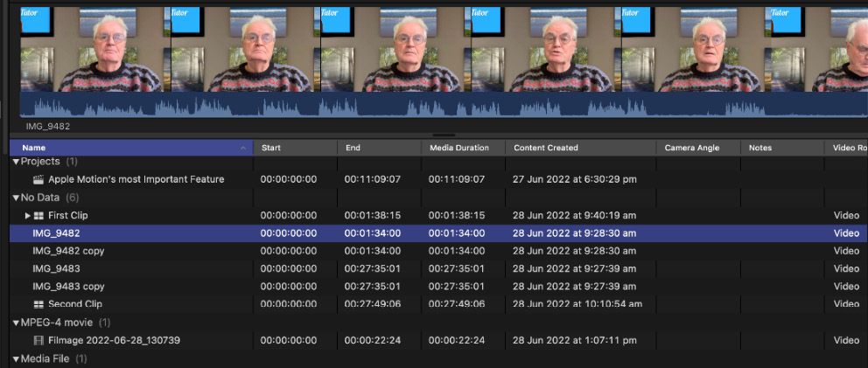Viewport: 868px width, 368px height.
Task: Select the IMG_9483 clip row
Action: click(x=438, y=268)
